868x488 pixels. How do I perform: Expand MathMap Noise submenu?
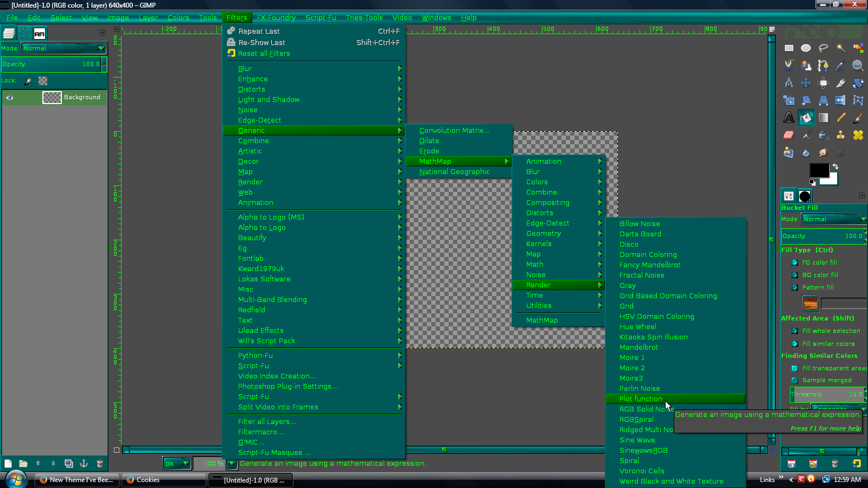(558, 275)
